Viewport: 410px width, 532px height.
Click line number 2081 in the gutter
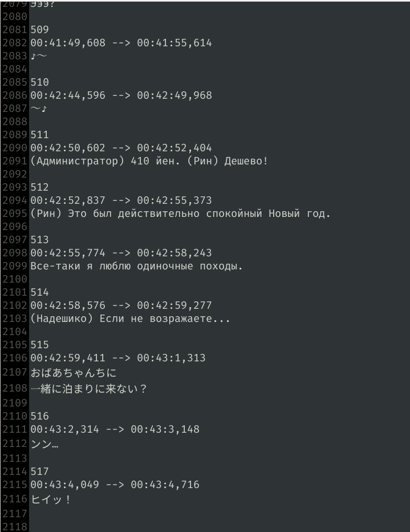(x=15, y=30)
